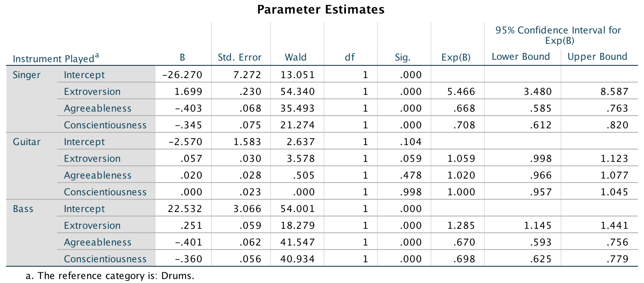Viewport: 644px width, 283px height.
Task: Click the Parameter Estimates table title
Action: (321, 10)
